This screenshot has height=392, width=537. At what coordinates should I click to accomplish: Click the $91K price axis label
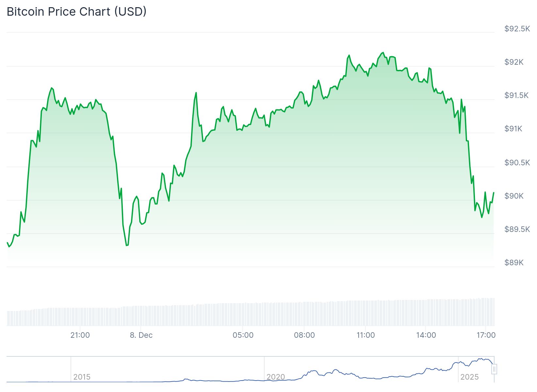click(x=513, y=129)
